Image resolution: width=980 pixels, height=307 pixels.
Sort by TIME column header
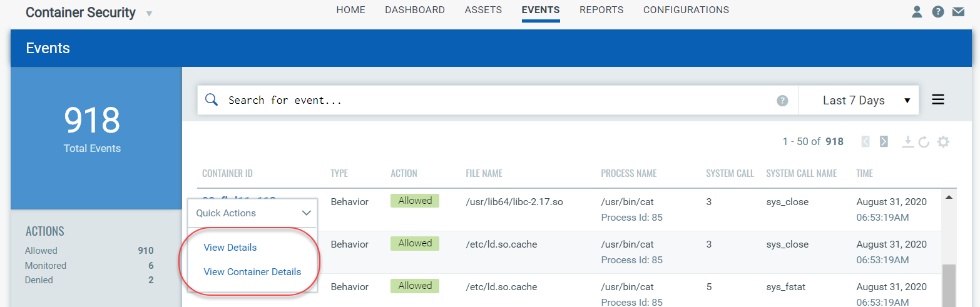click(864, 173)
